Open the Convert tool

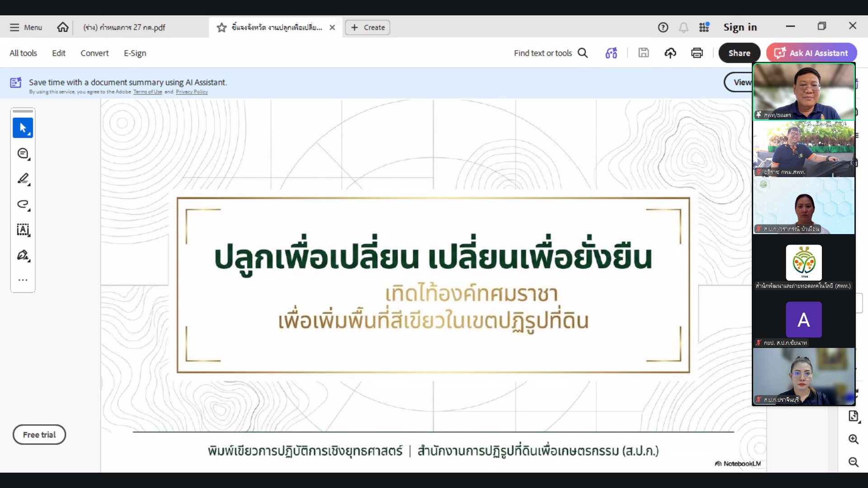click(x=94, y=53)
